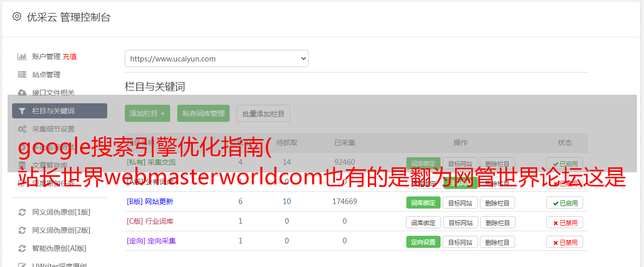The height and width of the screenshot is (267, 644).
Task: Click the green 定向设置 button
Action: (x=423, y=242)
